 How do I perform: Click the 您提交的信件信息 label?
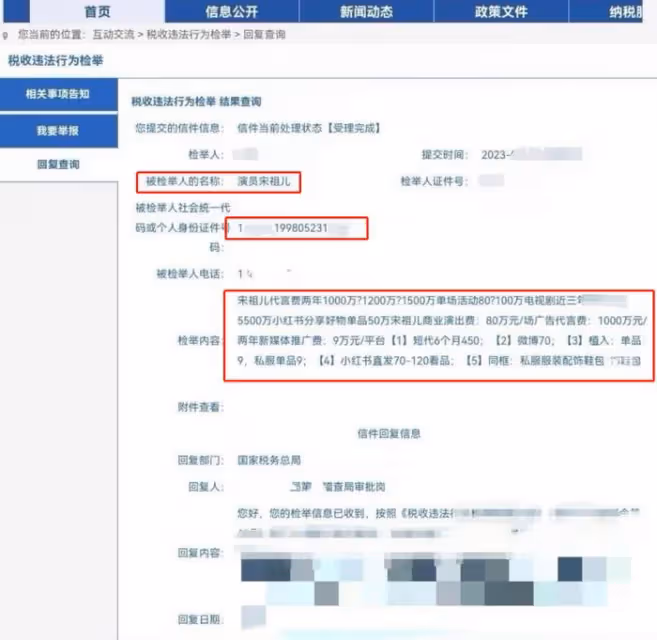click(x=179, y=128)
